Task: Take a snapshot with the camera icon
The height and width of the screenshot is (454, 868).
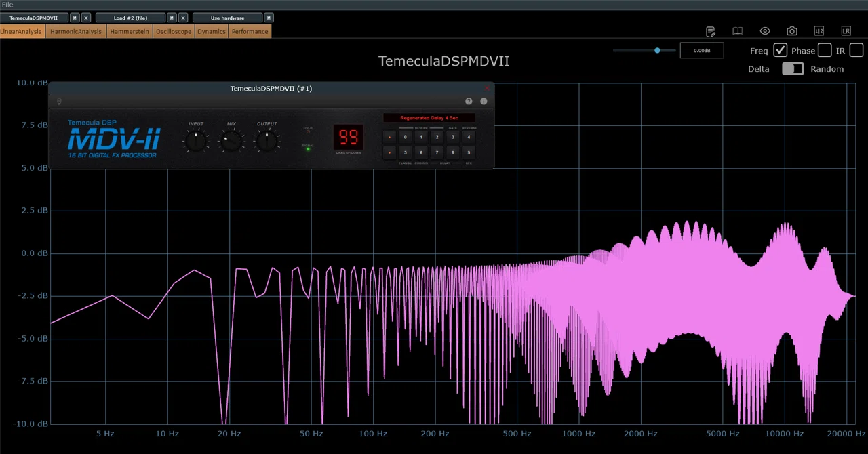Action: coord(792,31)
